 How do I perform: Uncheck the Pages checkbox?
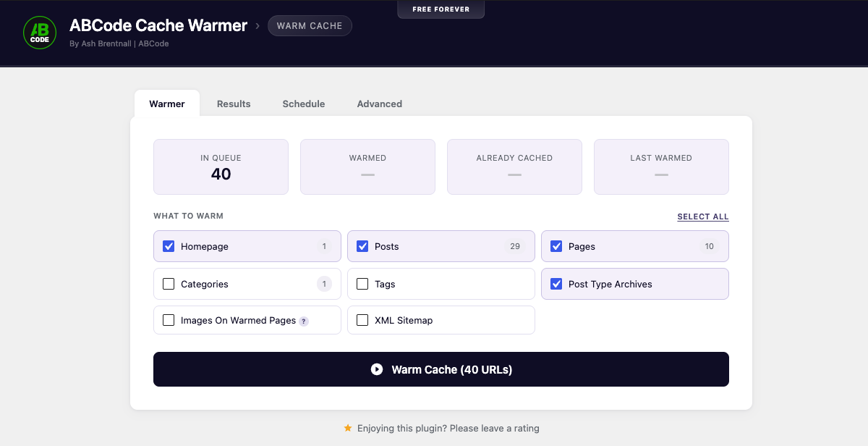tap(556, 246)
